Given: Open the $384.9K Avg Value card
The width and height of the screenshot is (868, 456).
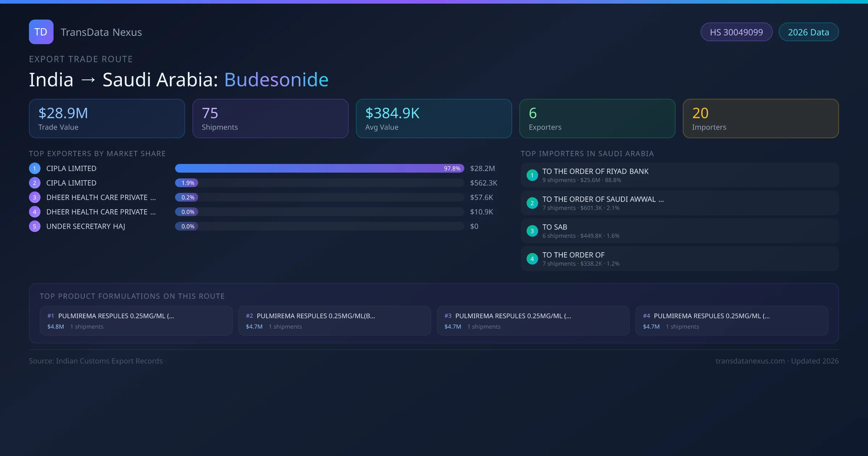Looking at the screenshot, I should tap(434, 119).
